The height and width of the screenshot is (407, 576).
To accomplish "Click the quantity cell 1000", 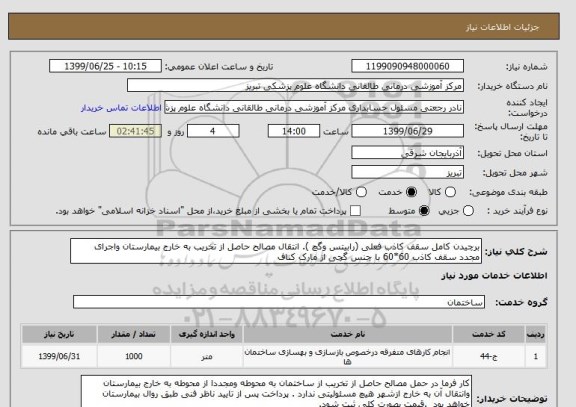I will point(134,356).
